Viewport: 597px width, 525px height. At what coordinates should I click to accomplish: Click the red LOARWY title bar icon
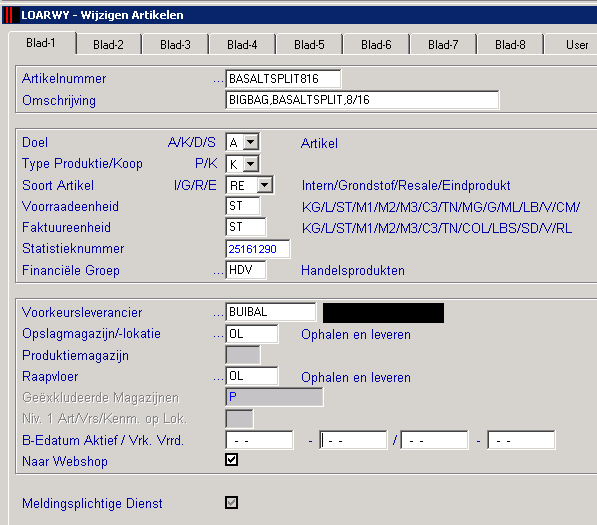click(9, 15)
